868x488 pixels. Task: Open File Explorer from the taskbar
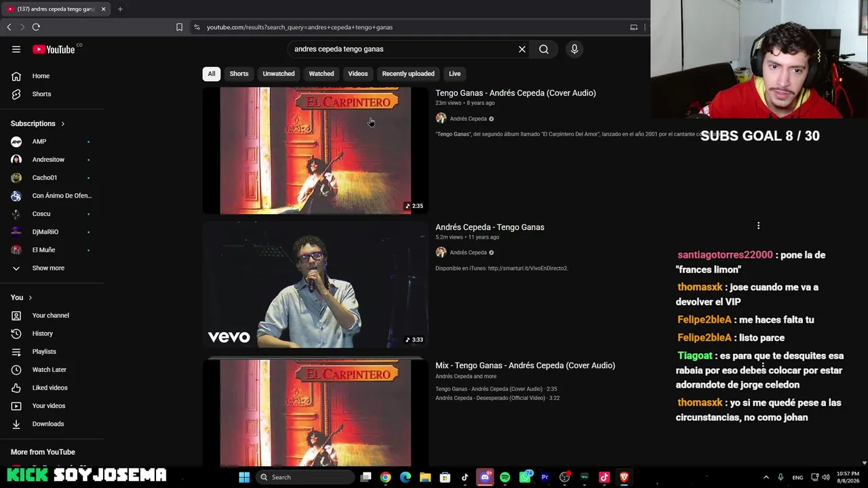pyautogui.click(x=425, y=477)
